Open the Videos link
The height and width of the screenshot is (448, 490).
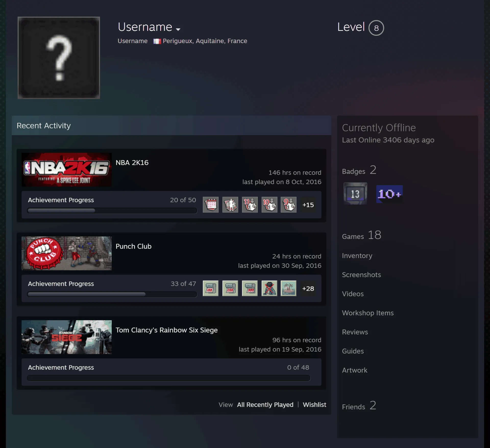353,294
